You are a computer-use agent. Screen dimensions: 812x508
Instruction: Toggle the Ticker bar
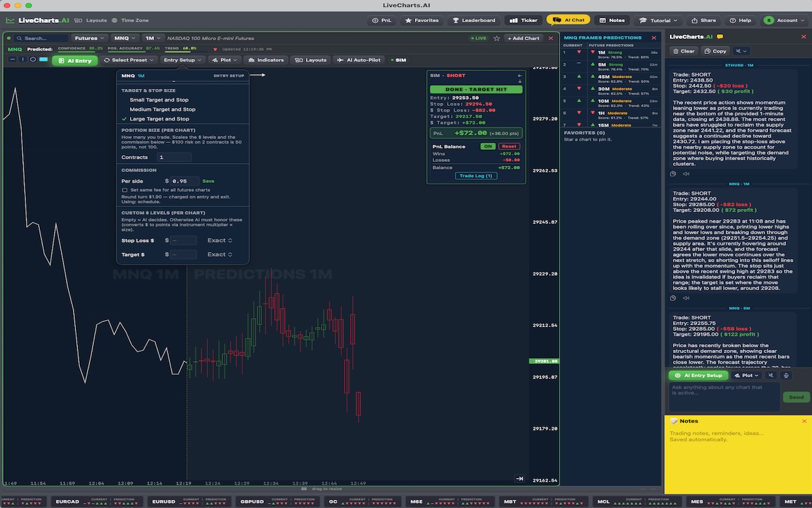pyautogui.click(x=523, y=20)
